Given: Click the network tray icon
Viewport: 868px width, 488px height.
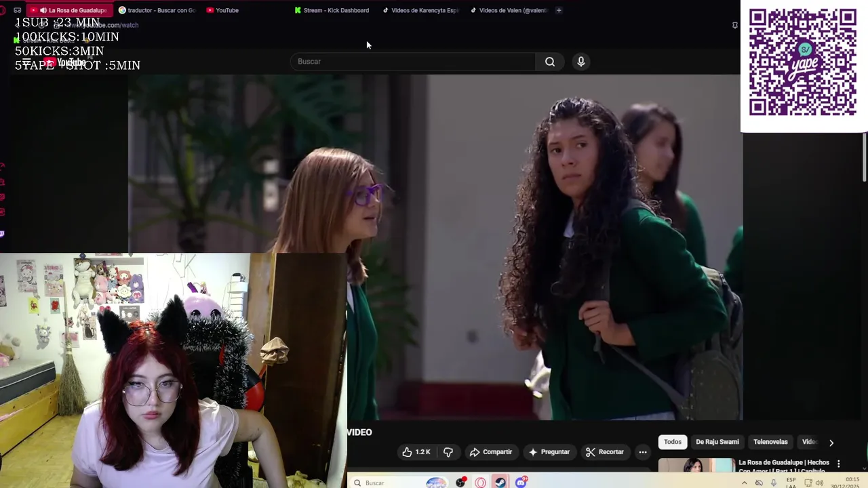Looking at the screenshot, I should tap(808, 483).
